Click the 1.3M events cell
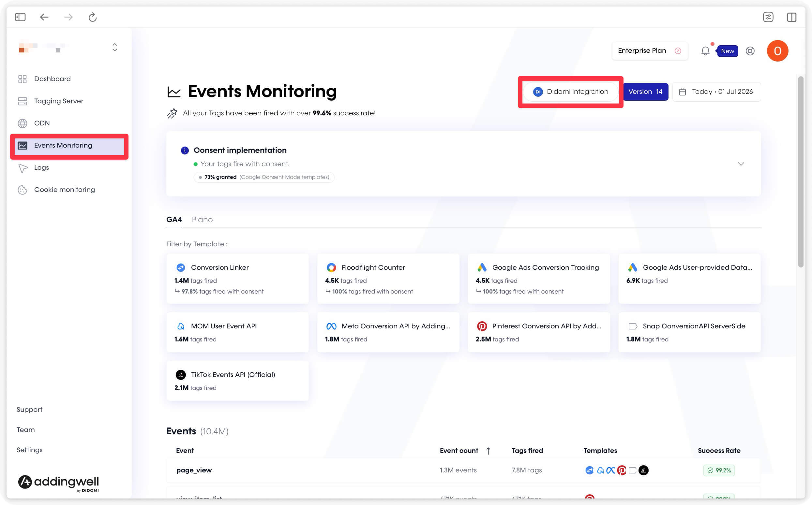This screenshot has height=505, width=812. click(458, 470)
